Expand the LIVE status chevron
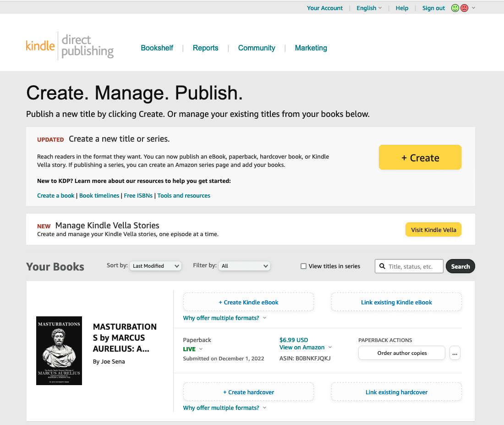504x425 pixels. (x=201, y=349)
